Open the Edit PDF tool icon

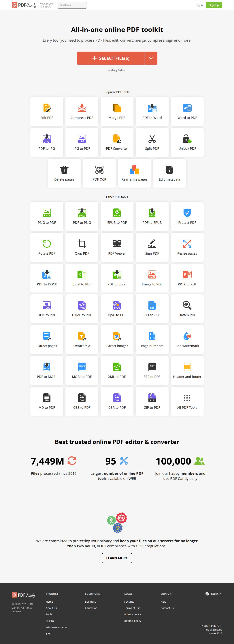47,108
